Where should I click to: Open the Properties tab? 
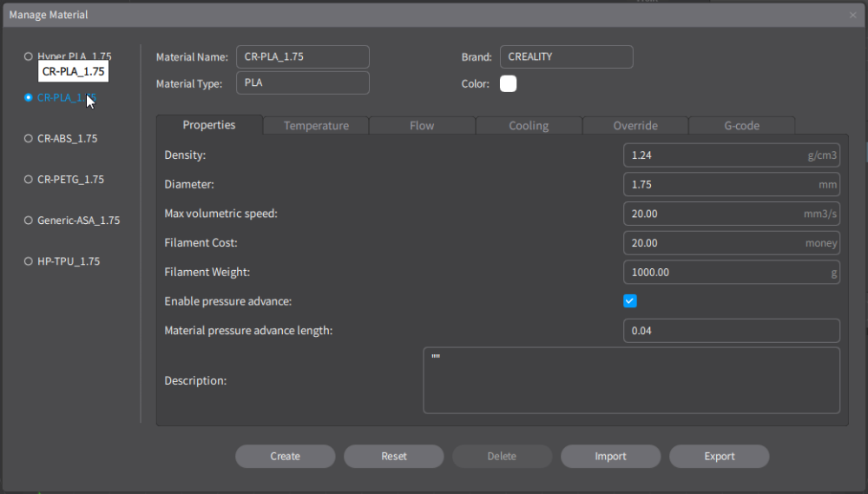tap(209, 125)
